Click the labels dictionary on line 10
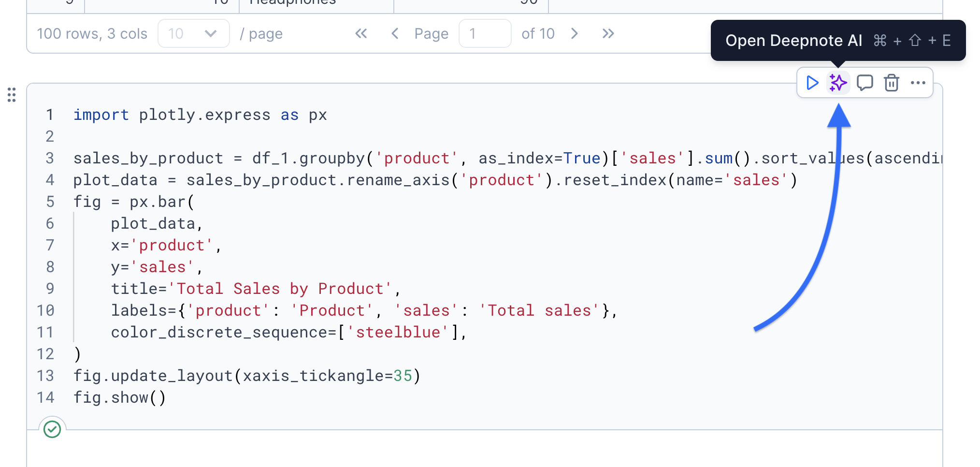This screenshot has width=980, height=467. click(x=364, y=310)
